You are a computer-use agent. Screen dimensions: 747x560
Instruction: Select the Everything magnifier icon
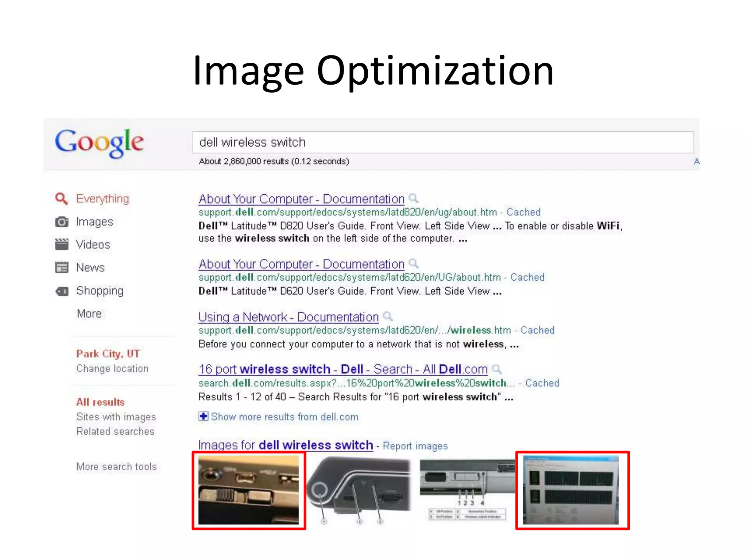tap(61, 199)
